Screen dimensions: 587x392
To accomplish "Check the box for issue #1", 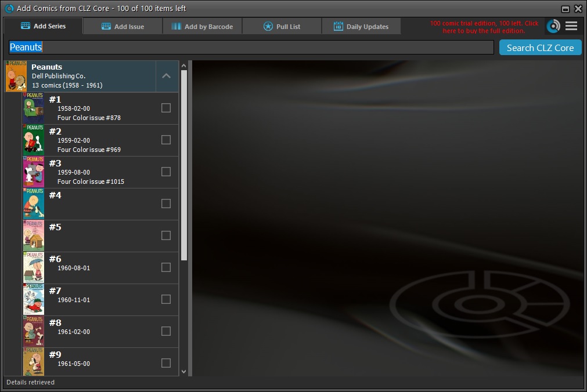I will tap(166, 108).
